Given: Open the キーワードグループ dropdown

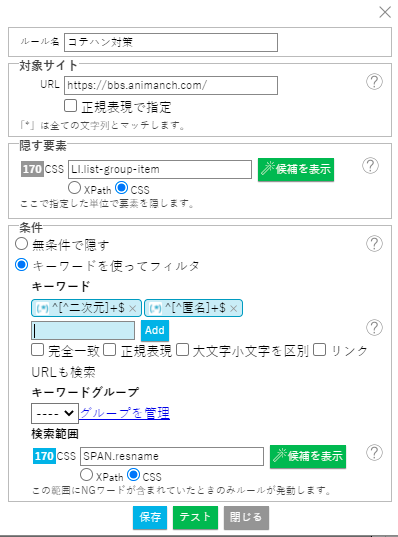Looking at the screenshot, I should (55, 413).
